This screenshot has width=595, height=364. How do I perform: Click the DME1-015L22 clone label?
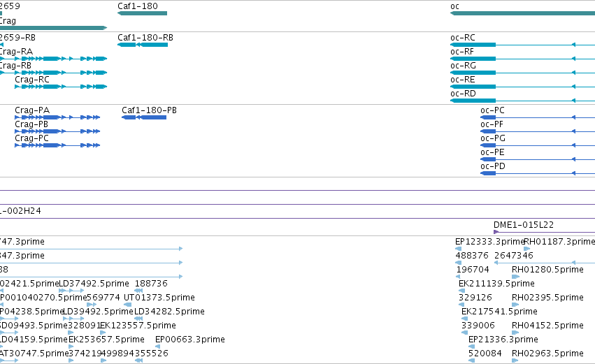(524, 225)
